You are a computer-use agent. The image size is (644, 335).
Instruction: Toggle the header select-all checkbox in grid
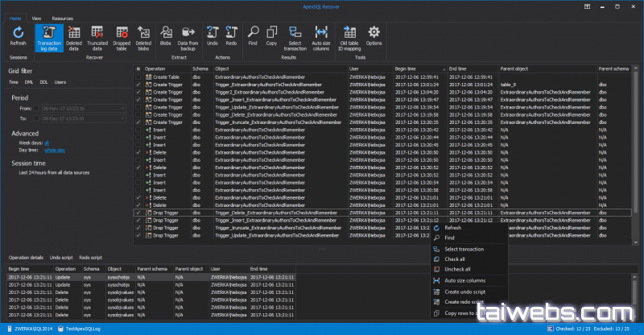138,70
